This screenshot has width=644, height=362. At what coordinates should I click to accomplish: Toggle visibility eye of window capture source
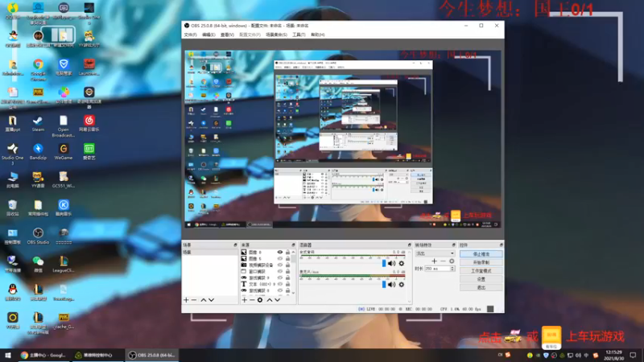point(279,271)
